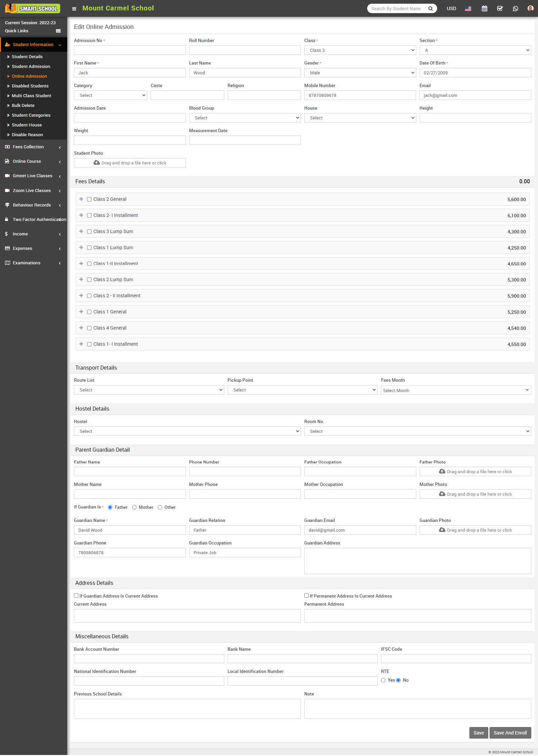This screenshot has height=756, width=538.
Task: Click the hamburger menu toggle icon
Action: pos(74,9)
